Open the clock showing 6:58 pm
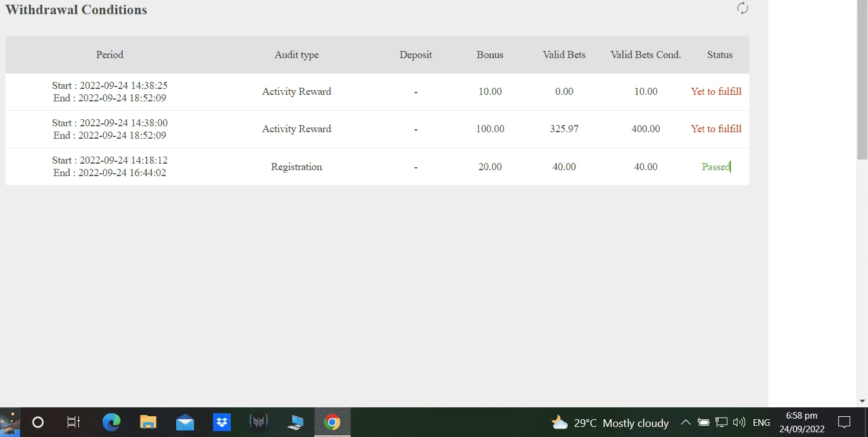This screenshot has width=868, height=437. pos(802,423)
